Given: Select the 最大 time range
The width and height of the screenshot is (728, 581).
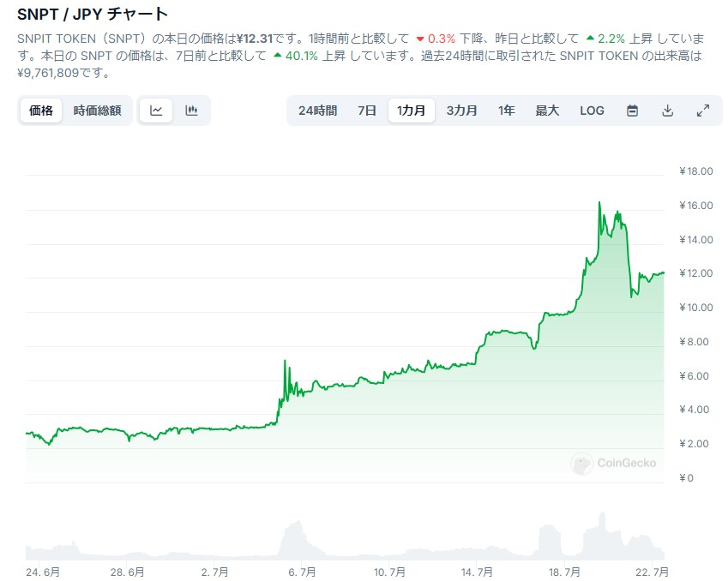Looking at the screenshot, I should pos(547,111).
